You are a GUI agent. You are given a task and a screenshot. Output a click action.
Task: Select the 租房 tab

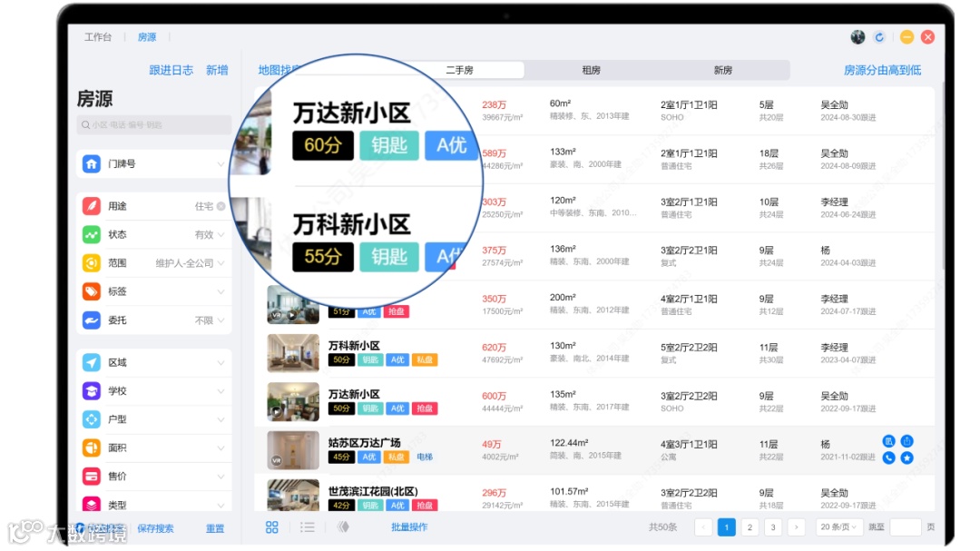[592, 70]
